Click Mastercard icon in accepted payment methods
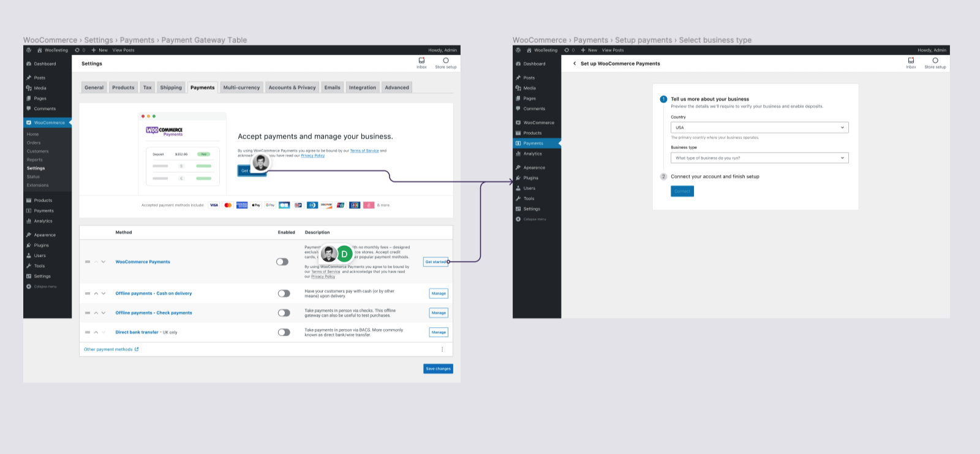The image size is (980, 454). (228, 205)
